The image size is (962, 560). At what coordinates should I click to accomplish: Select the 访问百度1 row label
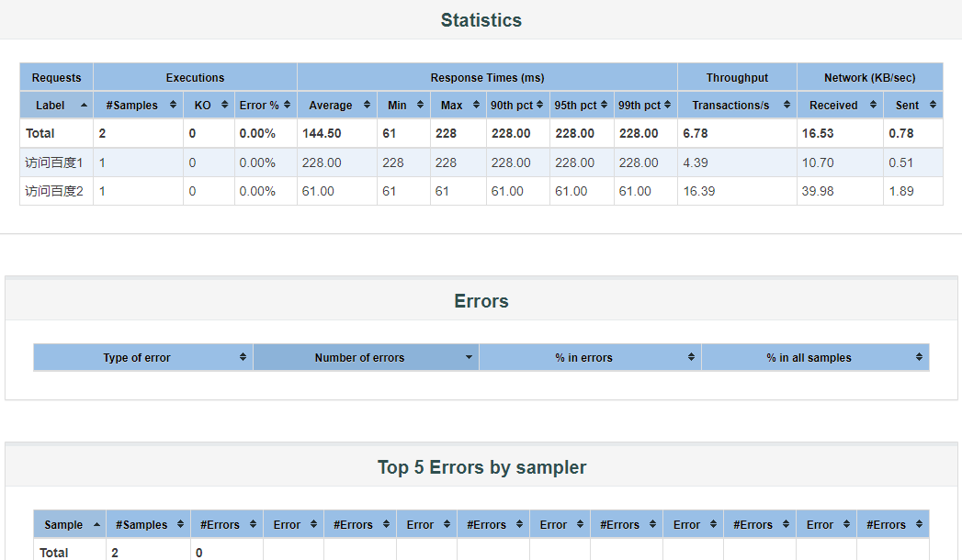pyautogui.click(x=54, y=162)
